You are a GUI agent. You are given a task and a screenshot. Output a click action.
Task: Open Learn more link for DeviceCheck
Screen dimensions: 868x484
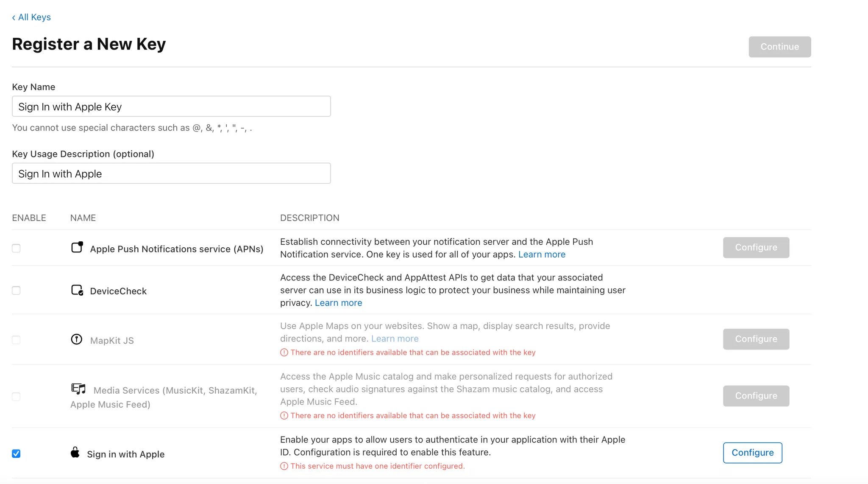pyautogui.click(x=338, y=303)
